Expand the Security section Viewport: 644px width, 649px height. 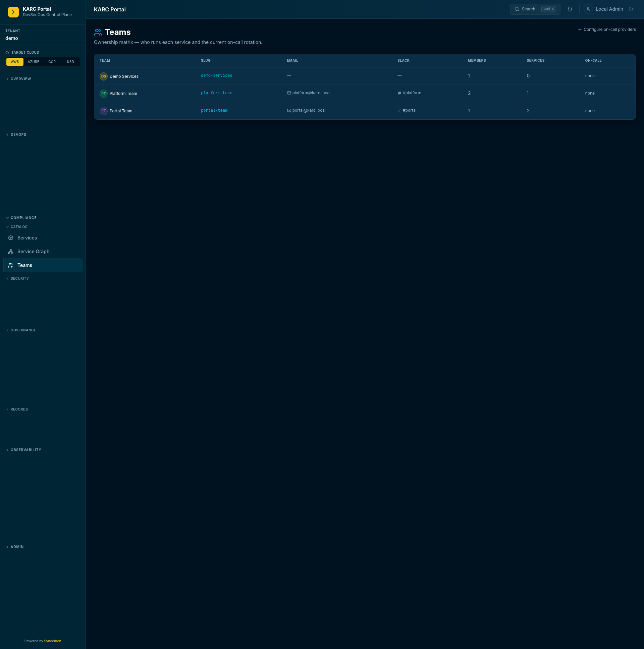point(17,279)
